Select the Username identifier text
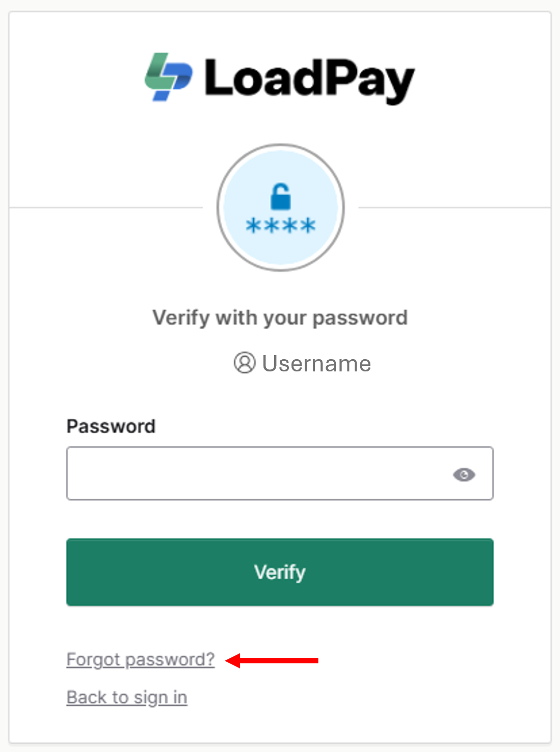This screenshot has height=752, width=560. click(x=316, y=363)
